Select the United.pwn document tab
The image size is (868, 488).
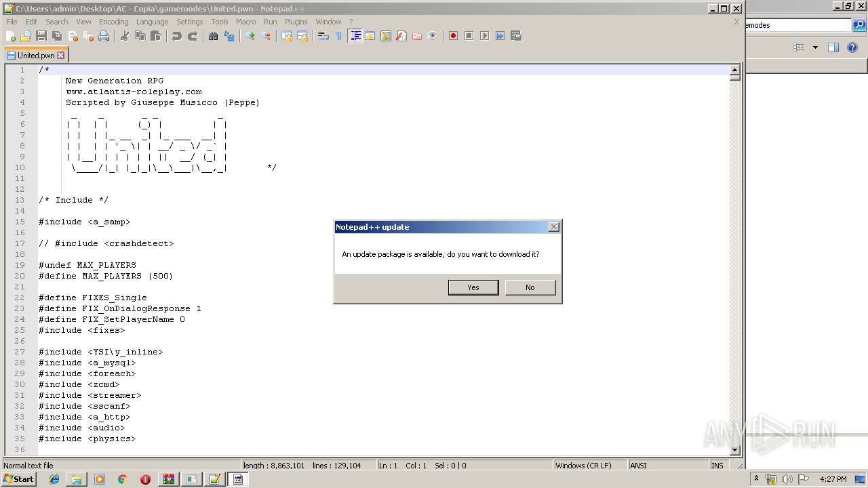click(35, 56)
